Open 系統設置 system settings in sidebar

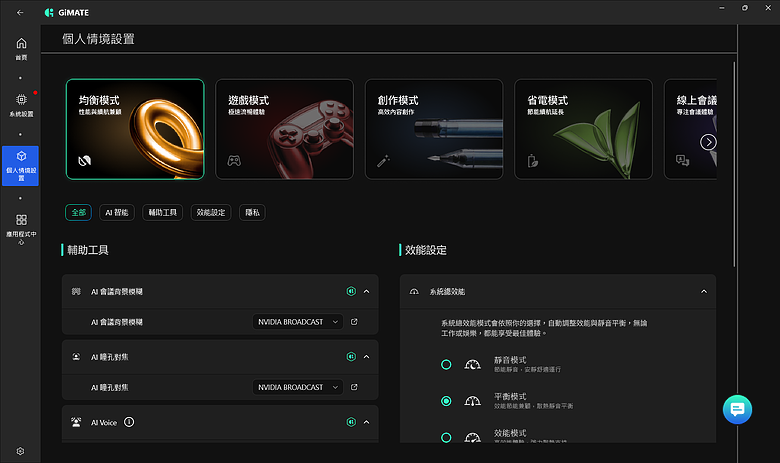[21, 105]
